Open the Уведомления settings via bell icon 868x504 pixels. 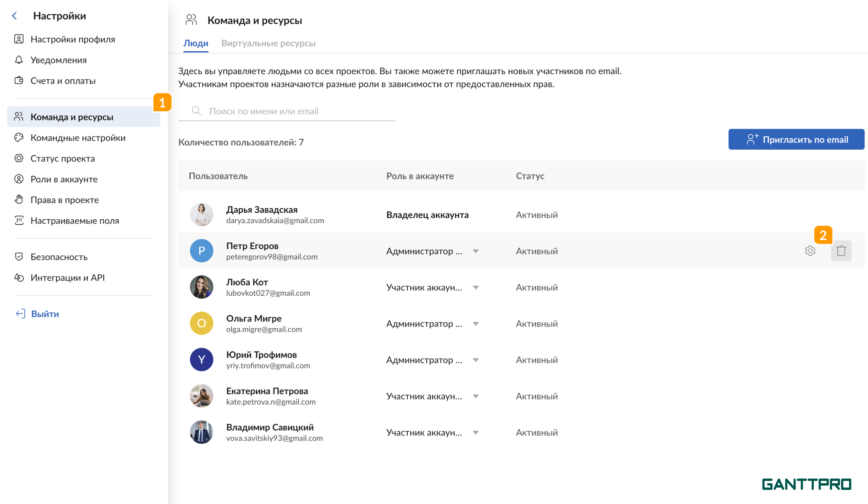pyautogui.click(x=19, y=60)
